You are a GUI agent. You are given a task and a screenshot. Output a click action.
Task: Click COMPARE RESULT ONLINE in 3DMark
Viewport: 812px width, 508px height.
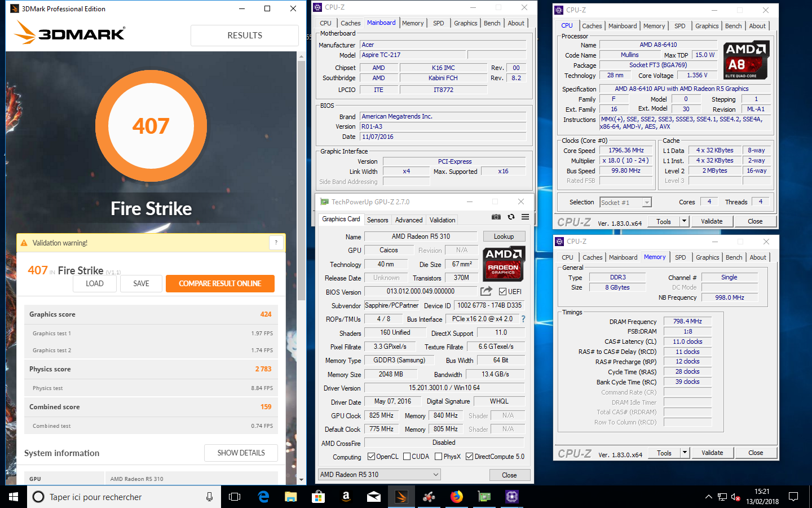click(220, 284)
